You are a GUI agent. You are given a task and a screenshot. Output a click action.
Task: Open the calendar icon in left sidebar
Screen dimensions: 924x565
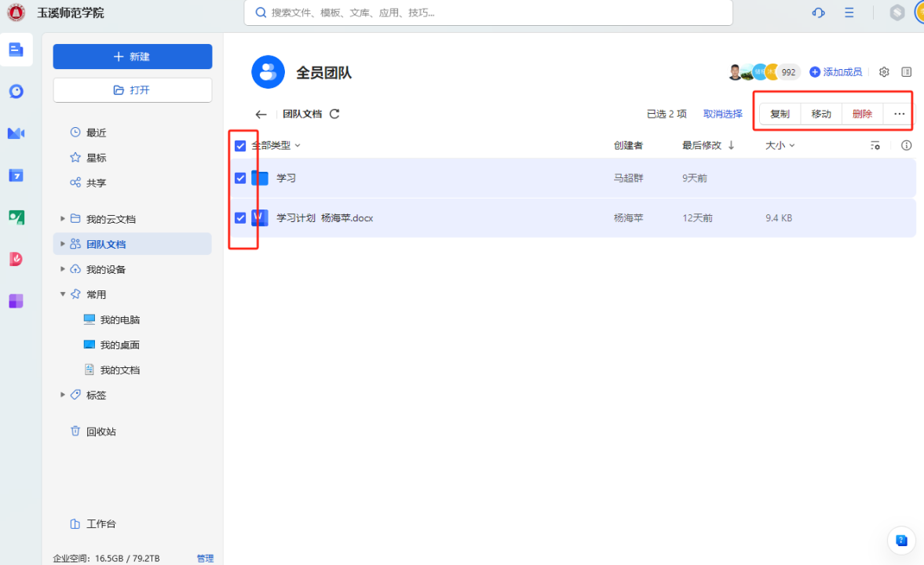tap(16, 175)
